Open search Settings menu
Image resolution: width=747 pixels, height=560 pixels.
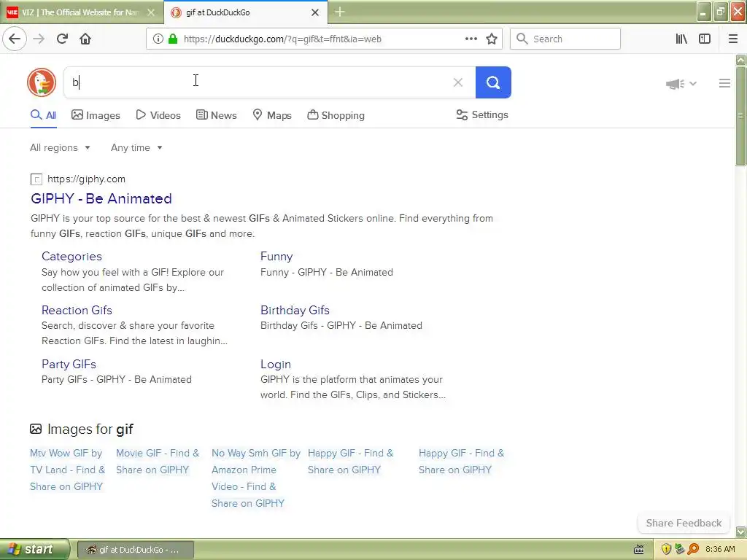coord(482,114)
